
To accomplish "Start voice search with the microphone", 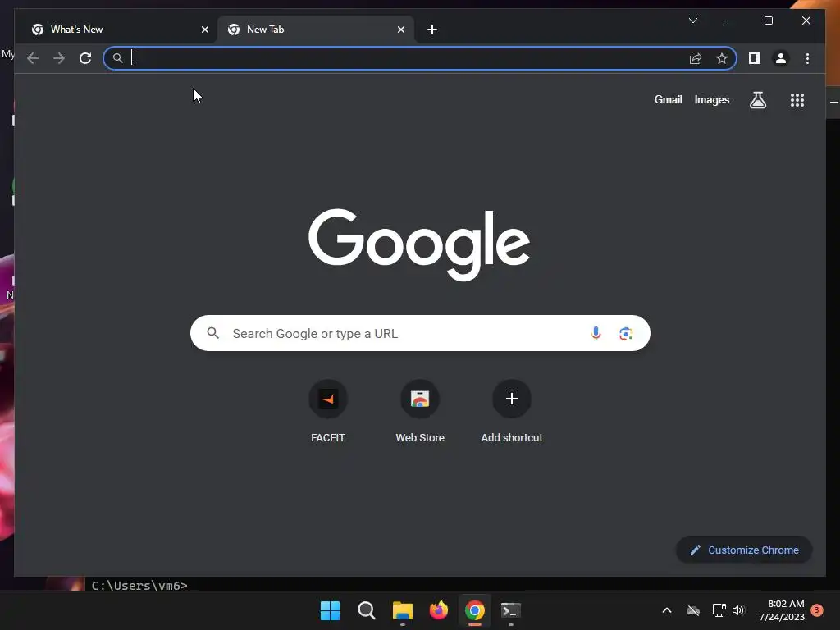I will 596,333.
